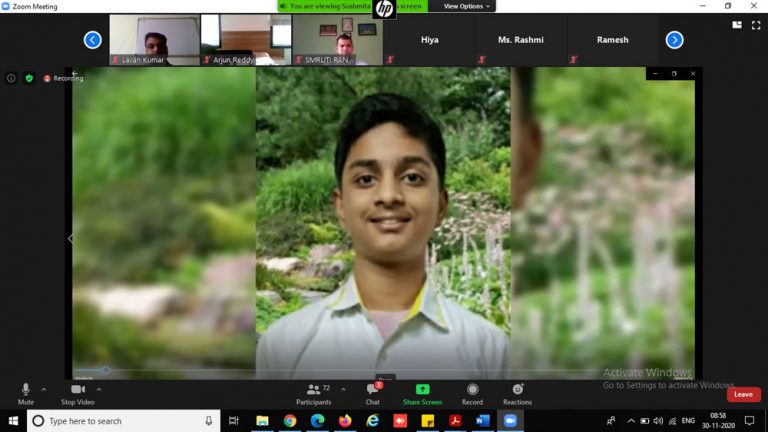The width and height of the screenshot is (768, 432).
Task: Select Hiya participant tile
Action: 430,40
